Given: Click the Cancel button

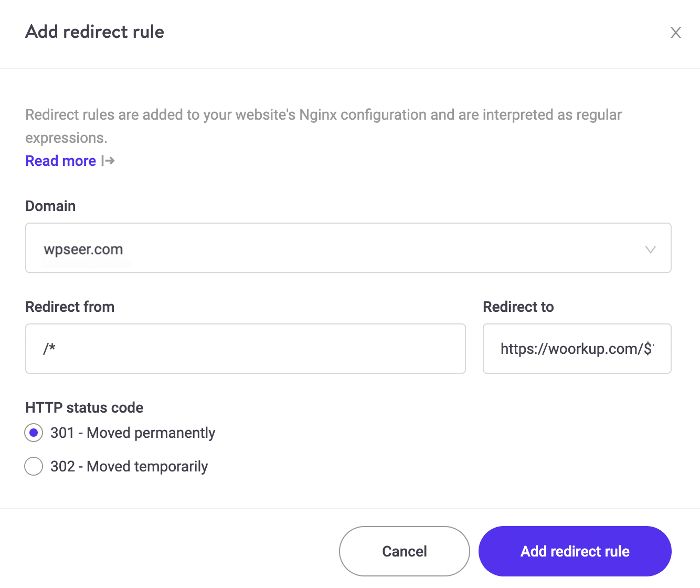Looking at the screenshot, I should [x=404, y=551].
